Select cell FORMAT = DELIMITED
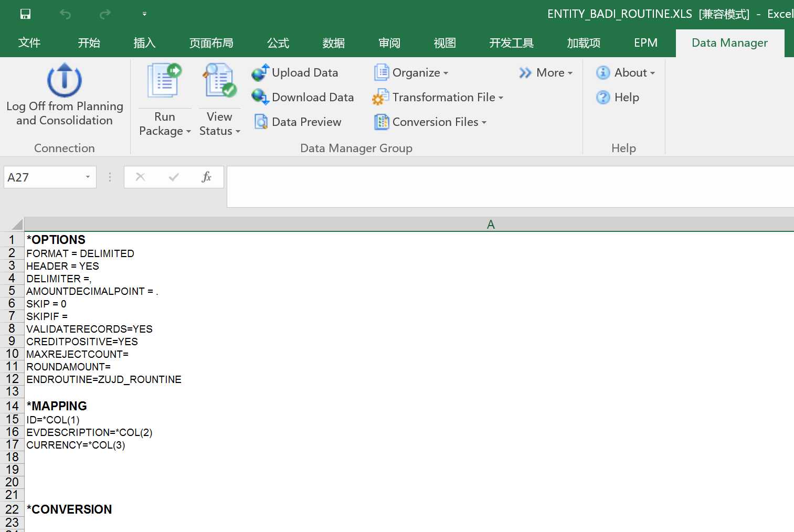This screenshot has height=532, width=794. pos(409,253)
